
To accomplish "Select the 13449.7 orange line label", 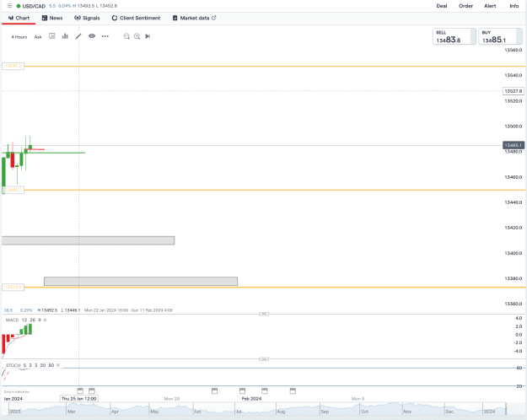I will pos(13,190).
